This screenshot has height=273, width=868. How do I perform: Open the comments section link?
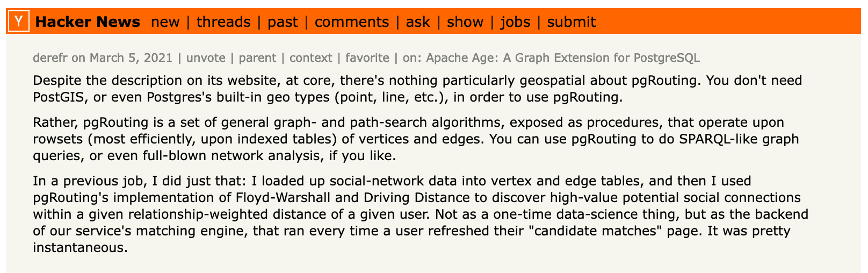(x=352, y=22)
